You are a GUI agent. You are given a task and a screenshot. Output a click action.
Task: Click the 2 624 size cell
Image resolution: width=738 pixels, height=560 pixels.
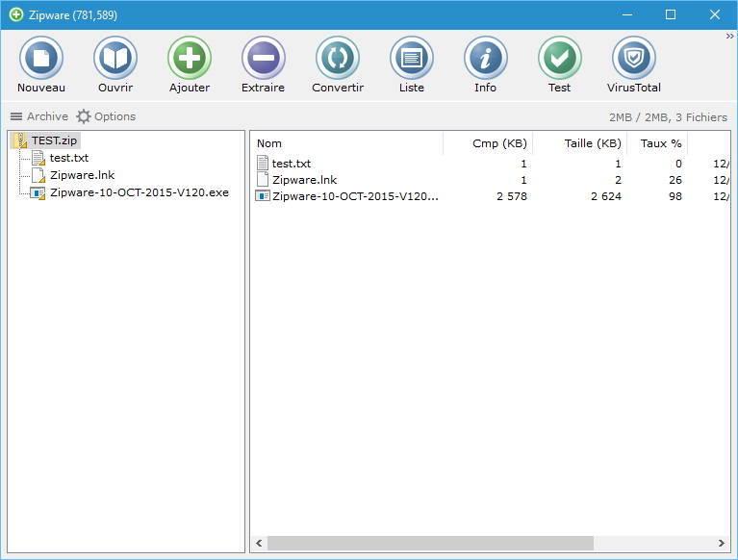click(606, 196)
